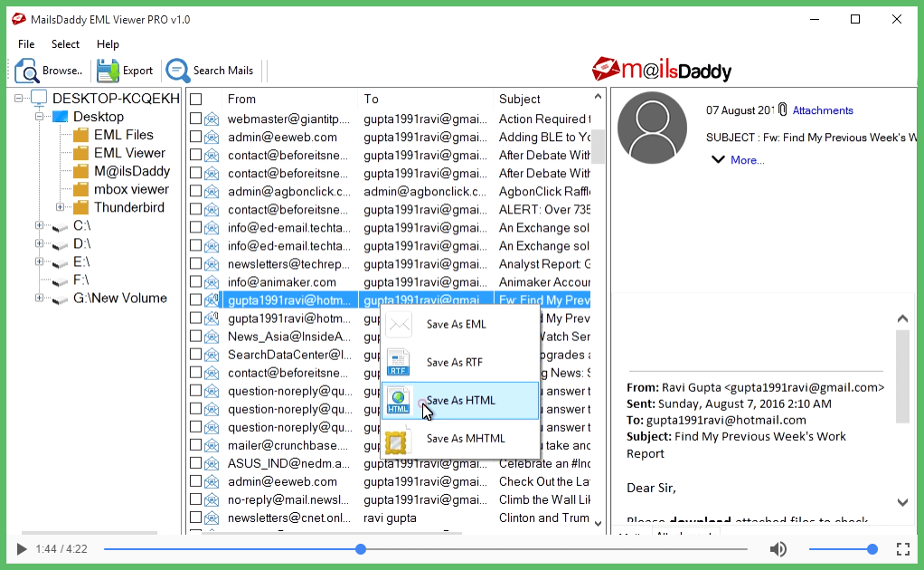This screenshot has width=924, height=570.
Task: Click mail list vertical scrollbar thumb
Action: pyautogui.click(x=599, y=146)
